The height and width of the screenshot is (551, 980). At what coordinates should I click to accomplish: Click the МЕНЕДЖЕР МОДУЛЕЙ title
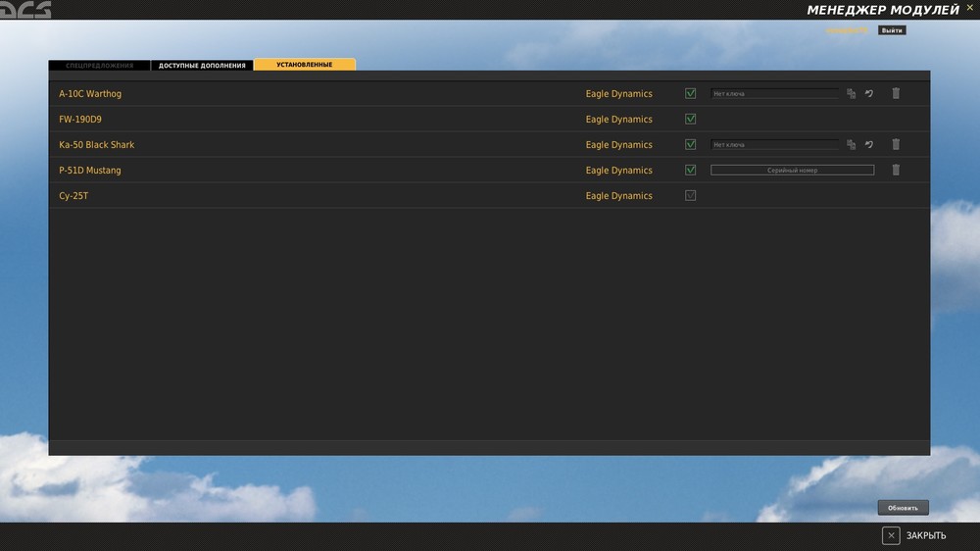point(883,10)
